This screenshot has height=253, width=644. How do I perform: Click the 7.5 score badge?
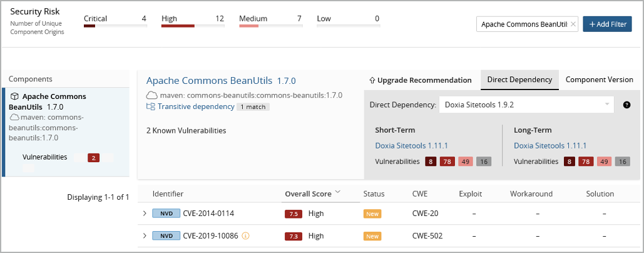pyautogui.click(x=293, y=214)
